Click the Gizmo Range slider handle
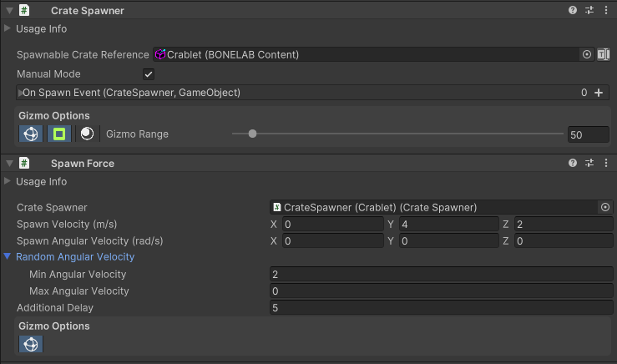617x364 pixels. (252, 134)
